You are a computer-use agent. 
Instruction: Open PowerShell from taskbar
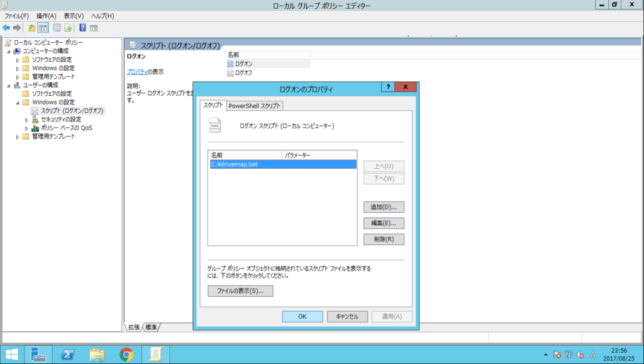pos(68,354)
